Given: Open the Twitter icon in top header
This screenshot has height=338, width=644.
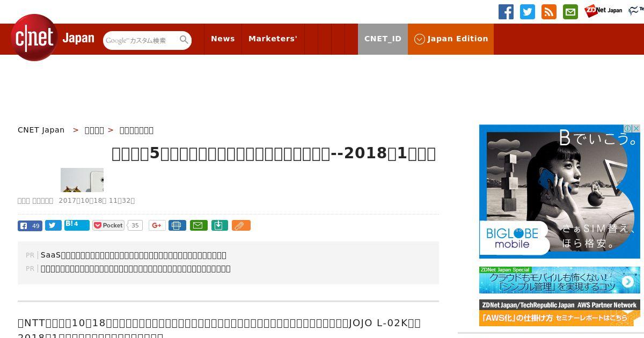Looking at the screenshot, I should point(528,12).
